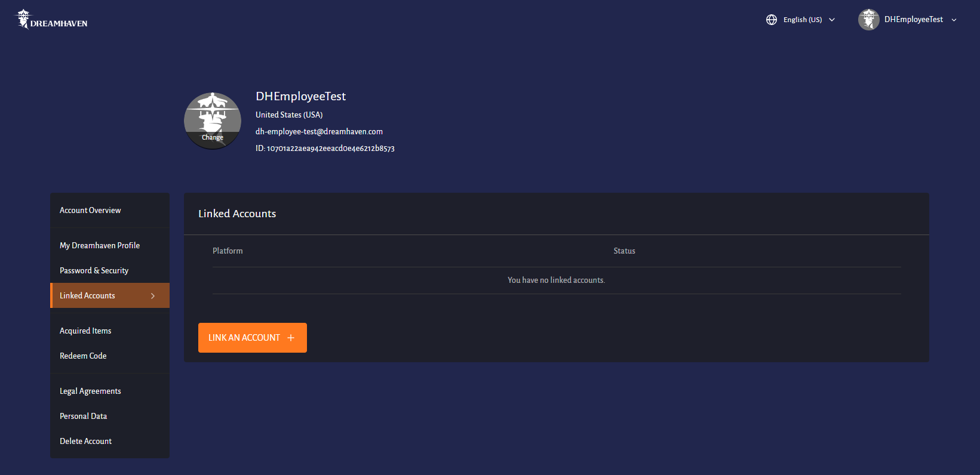Click the chevron arrow on Linked Accounts
The width and height of the screenshot is (980, 475).
[x=153, y=295]
